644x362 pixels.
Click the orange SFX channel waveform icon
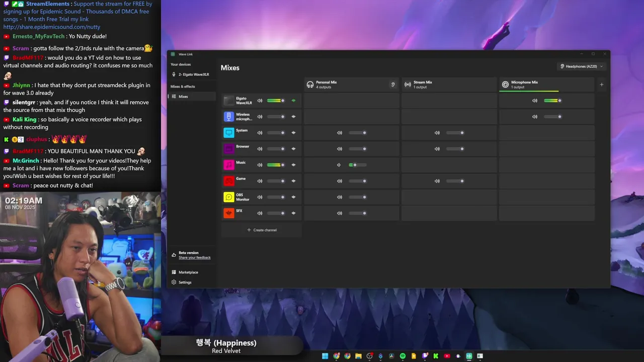click(x=228, y=213)
